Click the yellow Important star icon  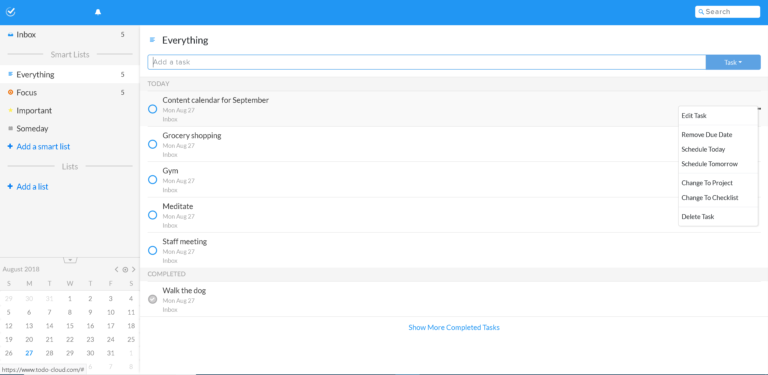10,111
